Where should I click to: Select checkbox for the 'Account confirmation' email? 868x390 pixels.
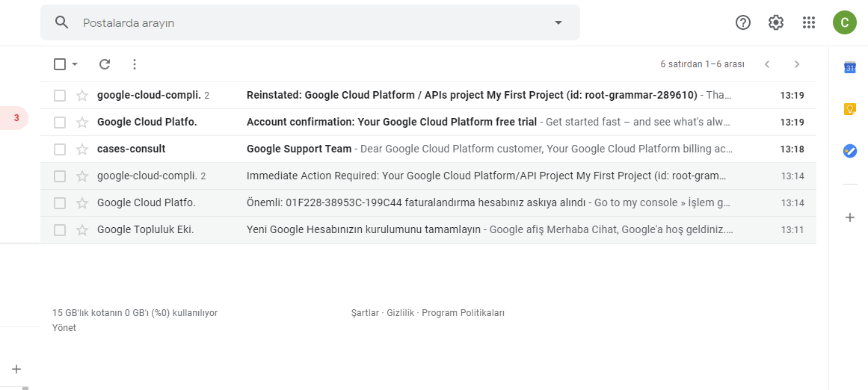tap(60, 123)
